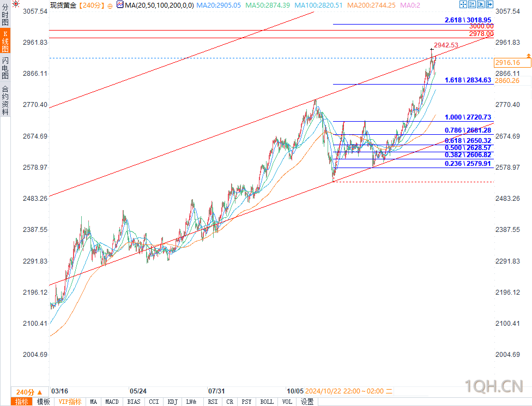Open the 合约资料 side tab
The height and width of the screenshot is (406, 532).
(5, 100)
